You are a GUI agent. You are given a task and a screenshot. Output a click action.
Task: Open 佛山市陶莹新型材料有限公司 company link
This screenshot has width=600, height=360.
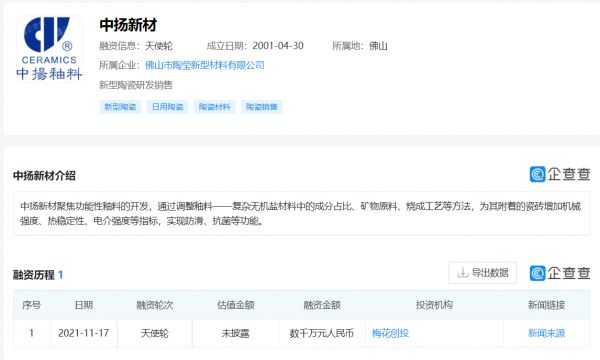pyautogui.click(x=205, y=65)
